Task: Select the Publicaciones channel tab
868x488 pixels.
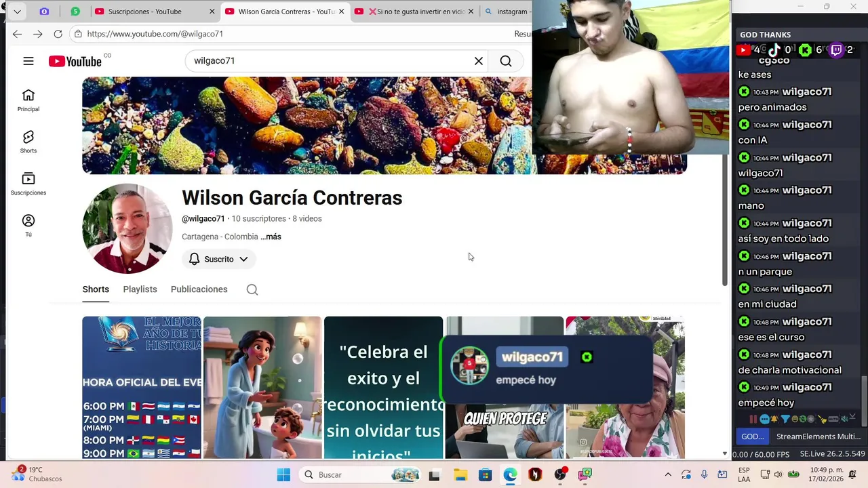Action: (x=199, y=289)
